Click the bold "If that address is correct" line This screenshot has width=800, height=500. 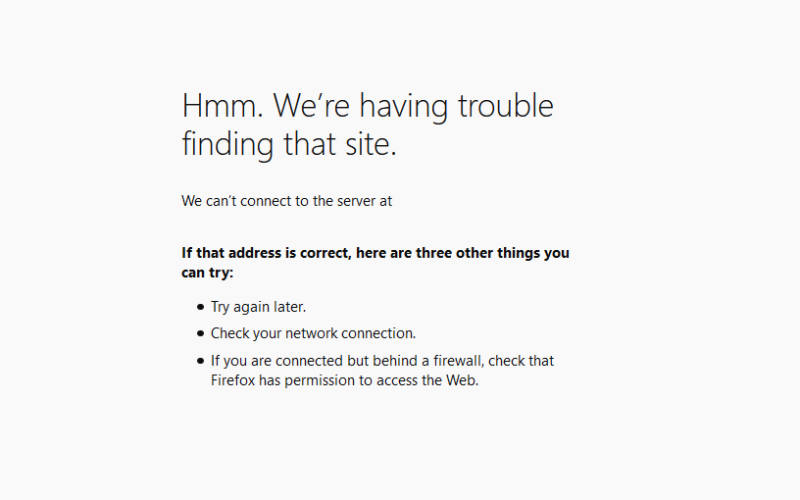(x=376, y=253)
